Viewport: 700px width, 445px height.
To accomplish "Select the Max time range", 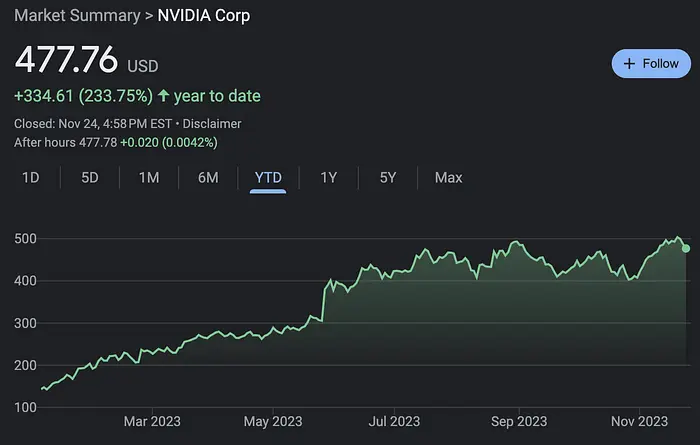I will tap(449, 178).
